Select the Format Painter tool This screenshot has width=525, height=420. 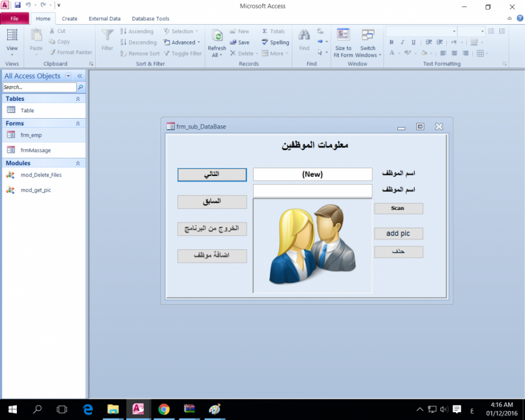point(71,52)
